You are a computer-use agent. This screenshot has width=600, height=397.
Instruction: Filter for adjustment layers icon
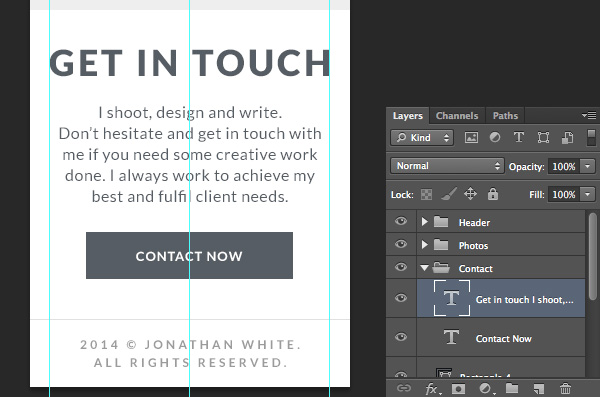495,137
